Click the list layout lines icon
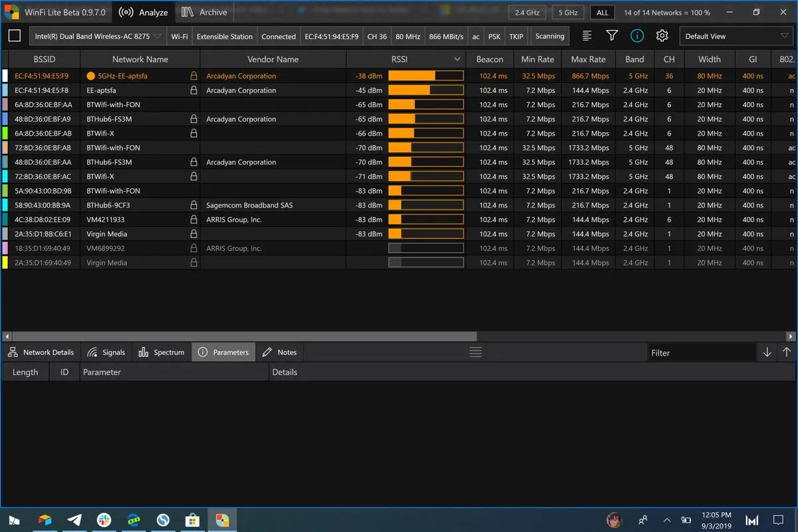Image resolution: width=798 pixels, height=532 pixels. [x=587, y=36]
